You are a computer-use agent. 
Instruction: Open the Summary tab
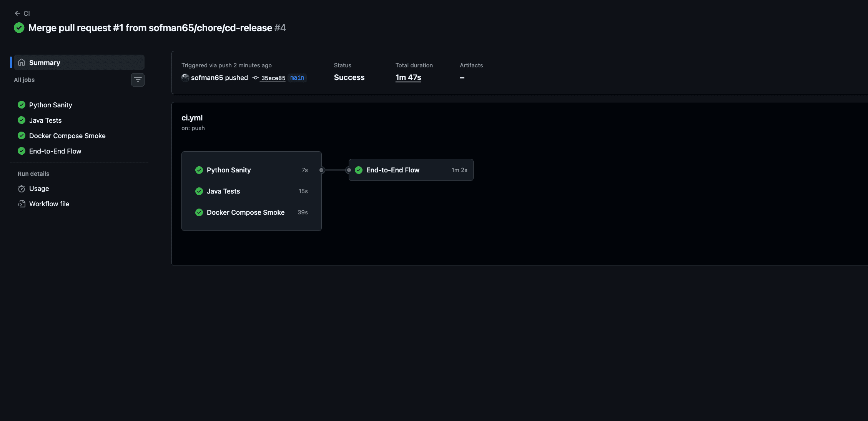coord(45,62)
